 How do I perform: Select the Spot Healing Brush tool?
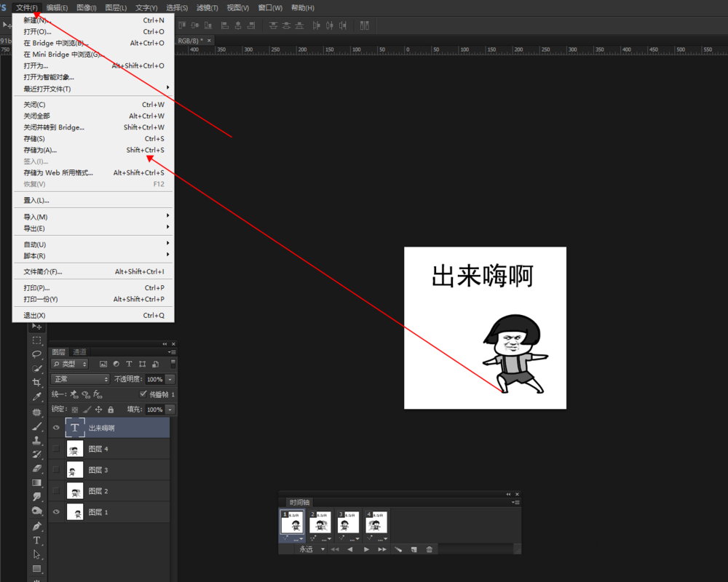coord(36,412)
